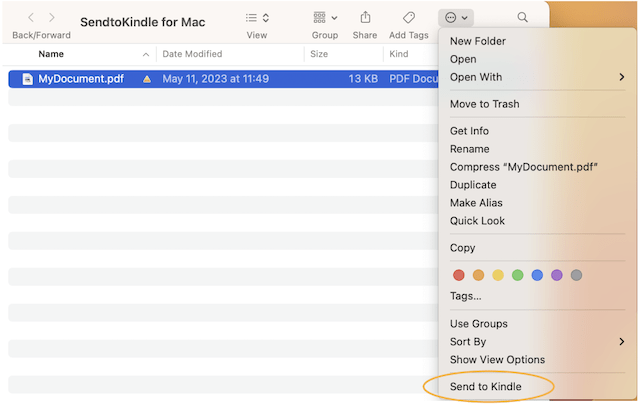Click the PDF file icon beside MyDocument.pdf
This screenshot has height=405, width=640.
[x=26, y=79]
